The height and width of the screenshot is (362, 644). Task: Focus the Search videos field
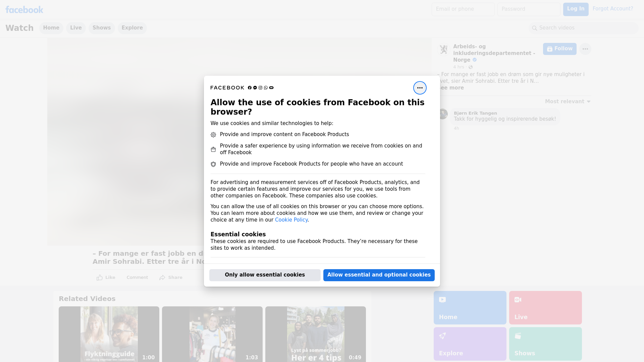tap(584, 28)
